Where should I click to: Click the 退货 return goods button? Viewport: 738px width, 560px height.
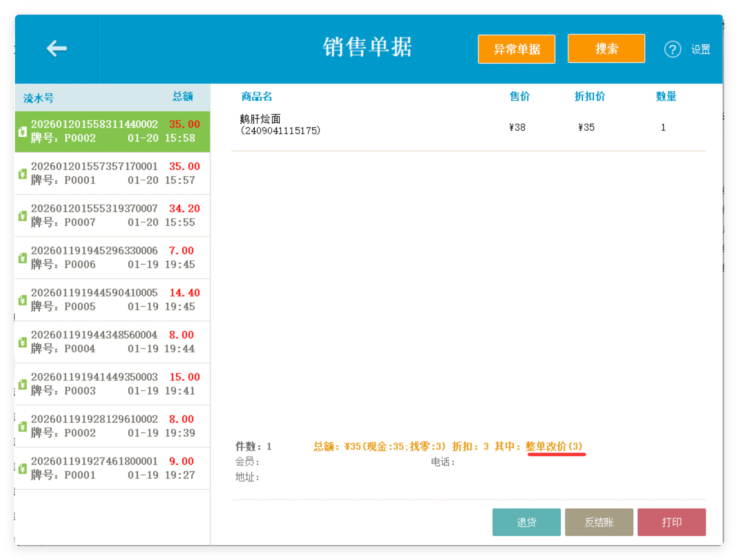click(526, 522)
